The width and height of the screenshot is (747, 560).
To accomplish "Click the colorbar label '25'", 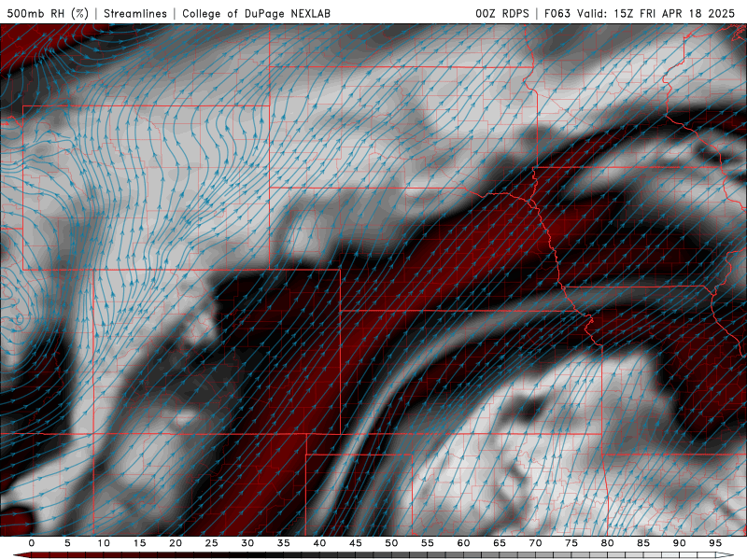I will 212,543.
